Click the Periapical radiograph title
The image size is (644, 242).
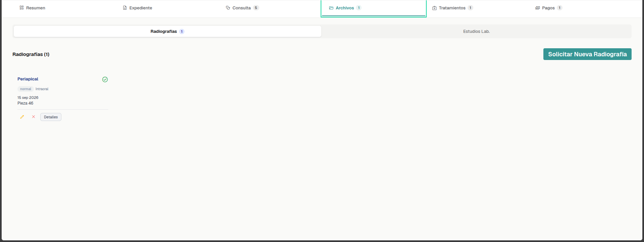[28, 79]
